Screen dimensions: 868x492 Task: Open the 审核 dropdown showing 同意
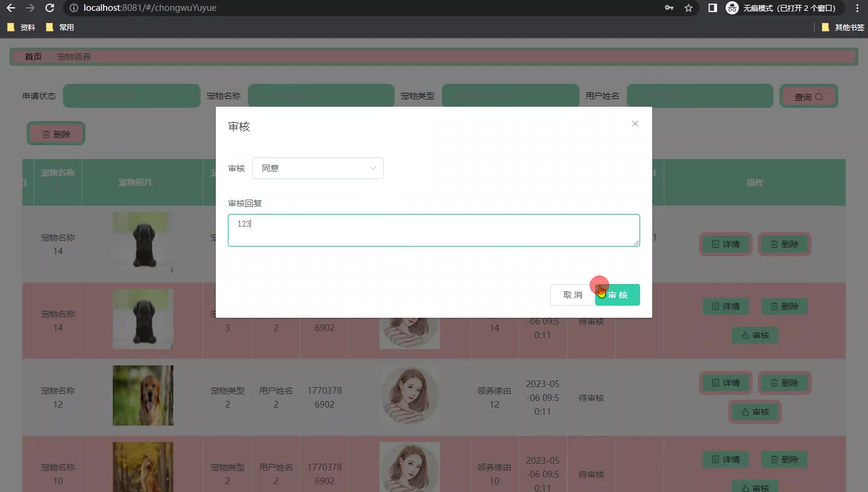pyautogui.click(x=318, y=168)
